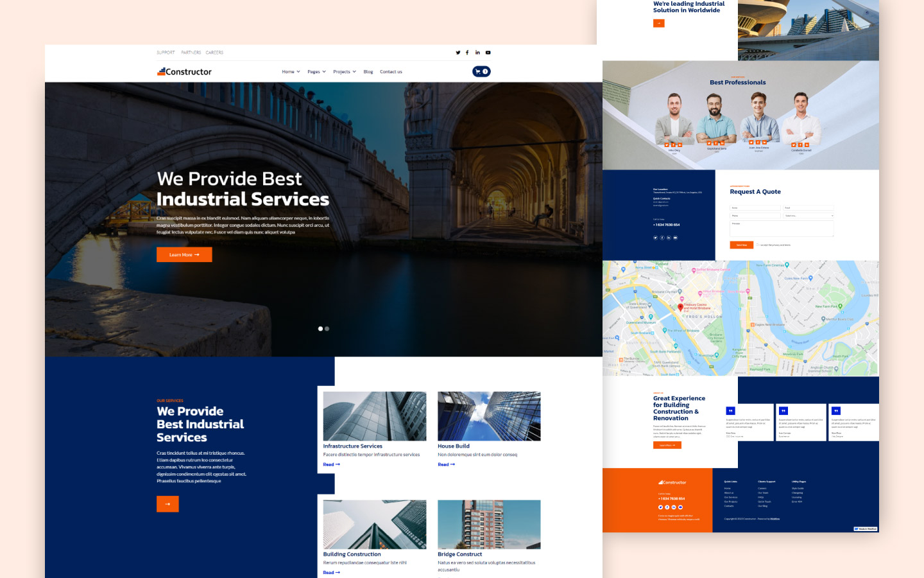Click the Learn More button on the hero banner
Image resolution: width=924 pixels, height=578 pixels.
point(184,254)
